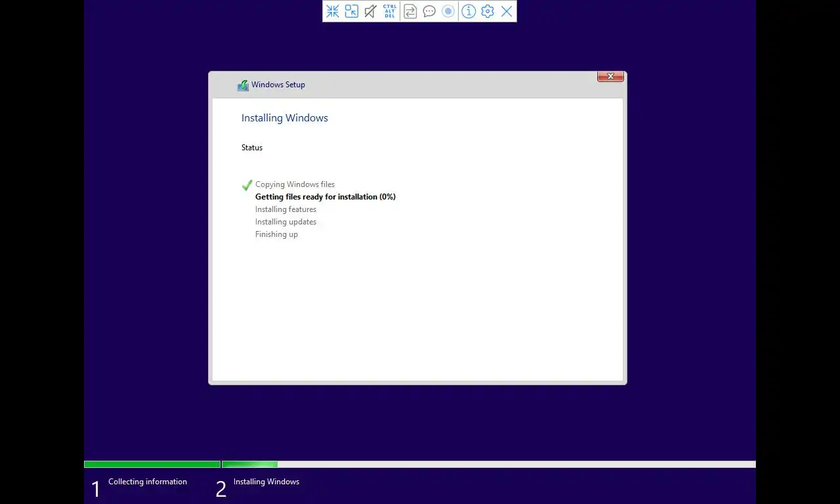Click the Windows Setup title icon

coord(243,85)
